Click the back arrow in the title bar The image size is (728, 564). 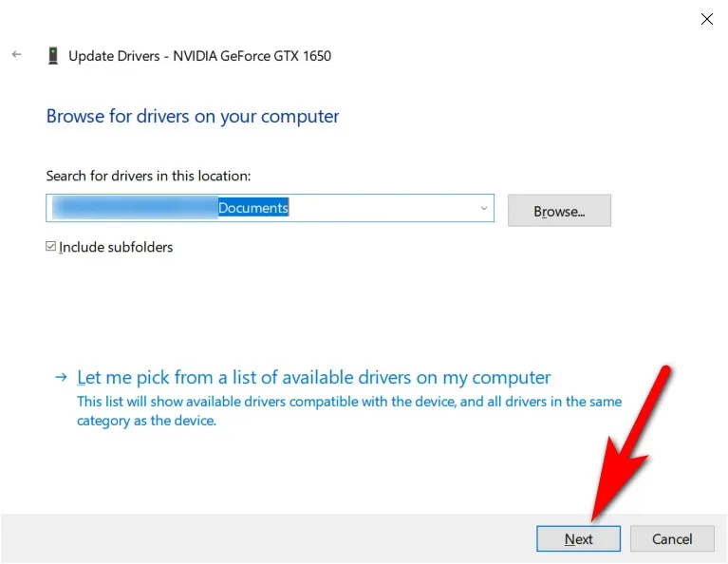click(16, 55)
